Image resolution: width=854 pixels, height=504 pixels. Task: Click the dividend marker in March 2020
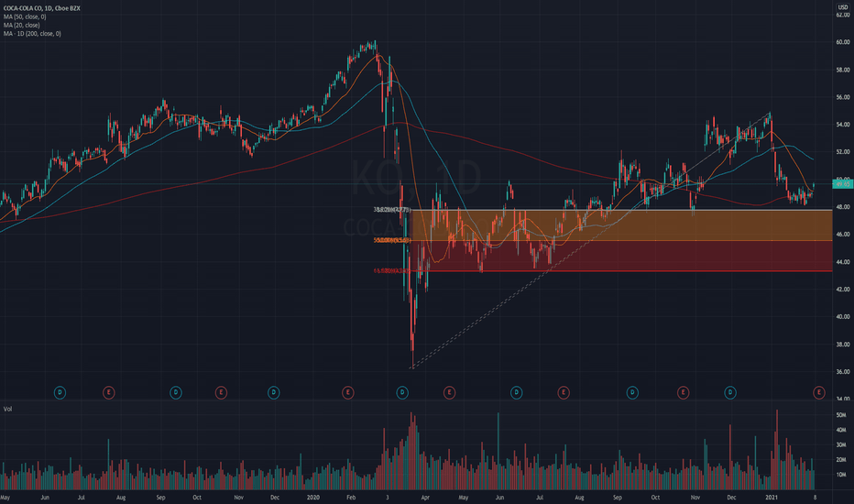(402, 392)
